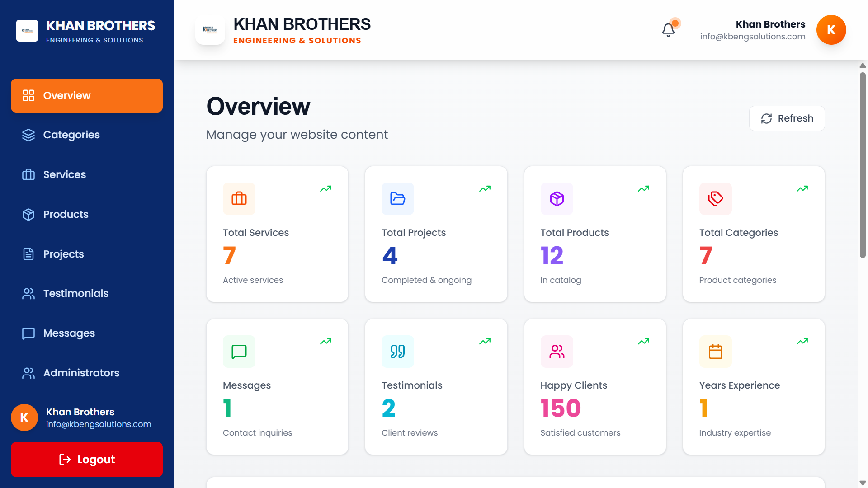This screenshot has width=868, height=488.
Task: Click the scrollbar down arrow
Action: (863, 483)
